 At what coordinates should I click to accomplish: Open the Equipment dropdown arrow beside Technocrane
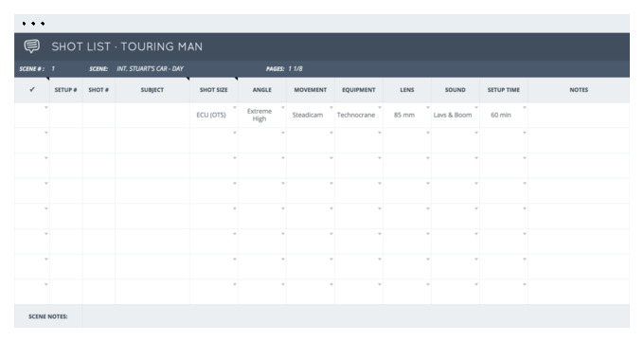[x=380, y=108]
